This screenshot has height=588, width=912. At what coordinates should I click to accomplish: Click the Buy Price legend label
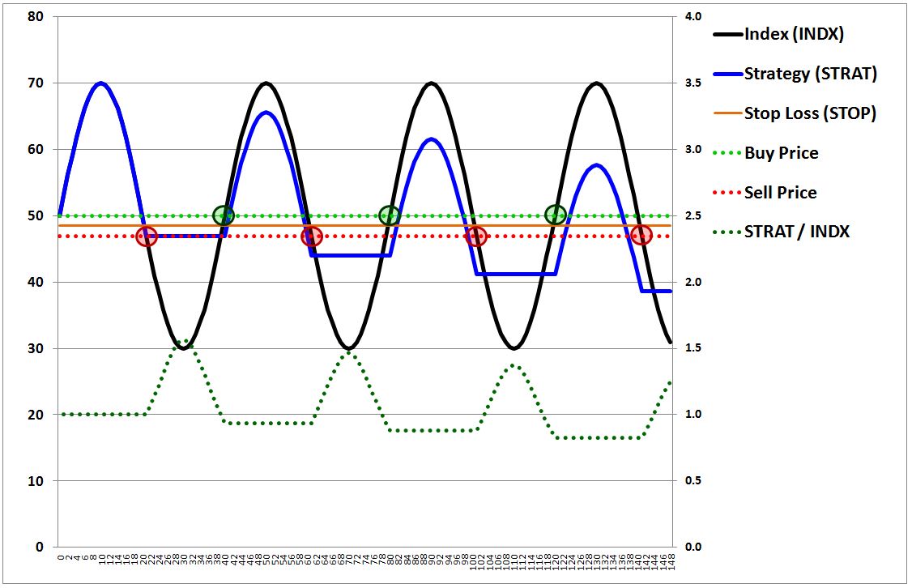[781, 153]
